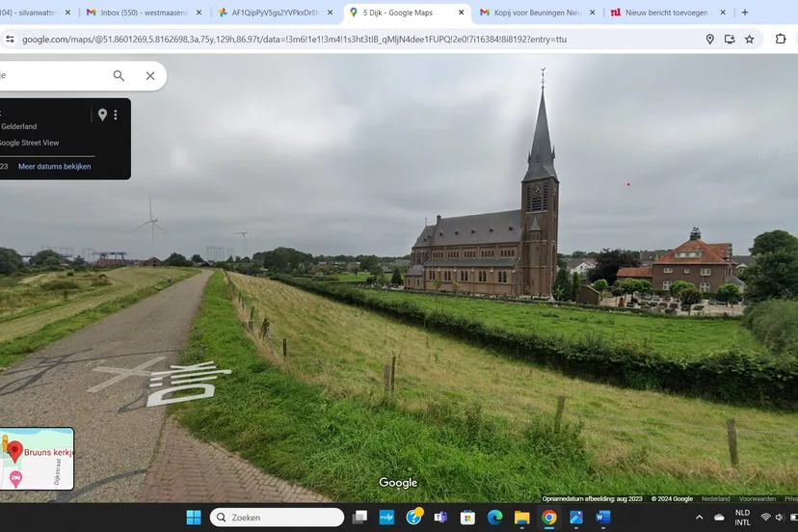Open Microsoft Teams on the taskbar

pyautogui.click(x=440, y=518)
